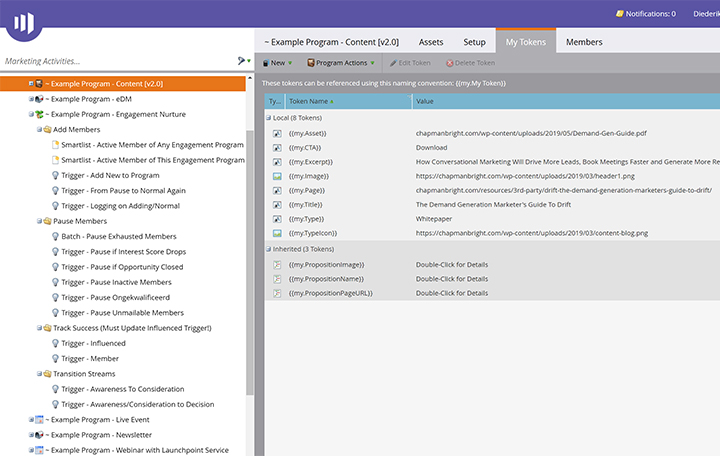This screenshot has height=456, width=720.
Task: Click the Example Program - eDM email icon
Action: tap(39, 99)
